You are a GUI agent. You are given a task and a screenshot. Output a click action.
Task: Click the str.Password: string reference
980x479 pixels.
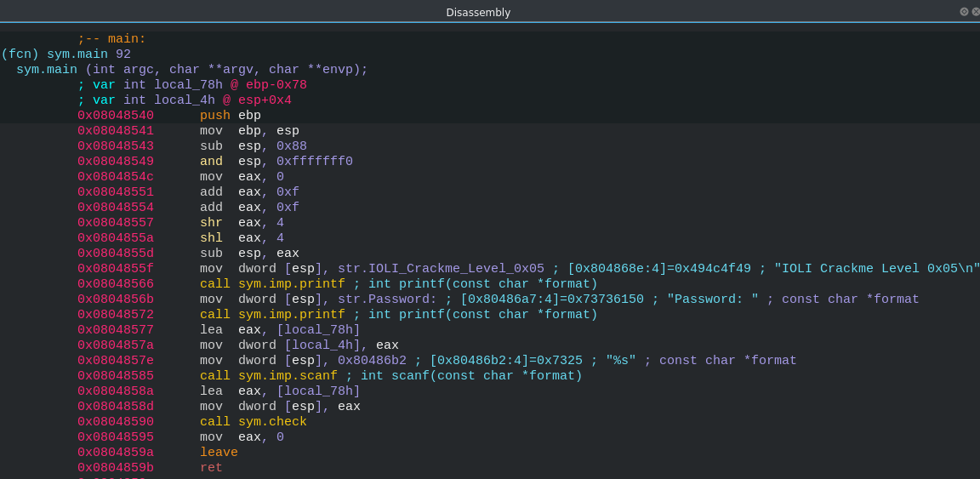click(x=387, y=299)
